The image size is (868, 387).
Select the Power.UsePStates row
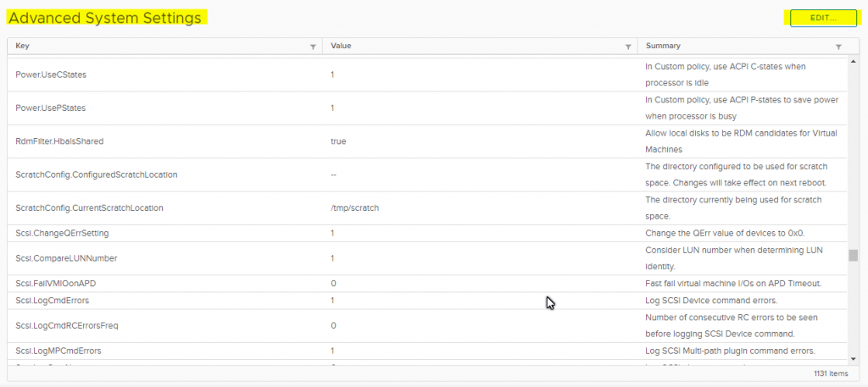click(x=427, y=108)
